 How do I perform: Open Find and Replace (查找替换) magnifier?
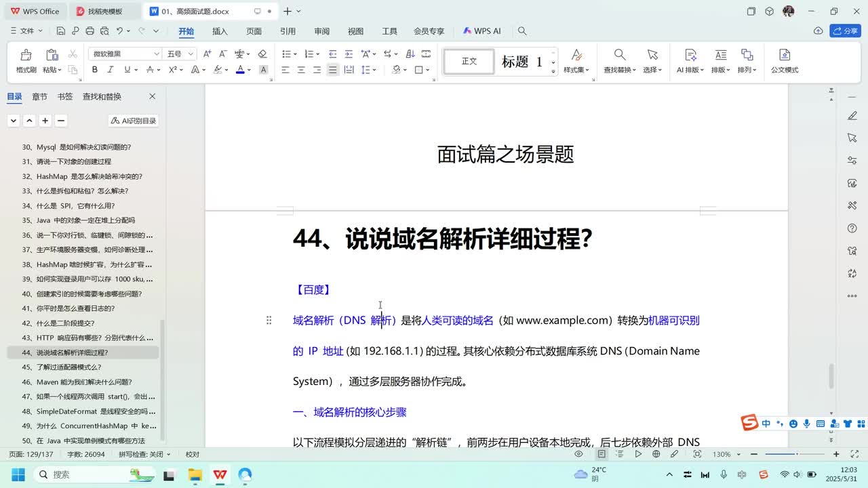click(x=620, y=55)
